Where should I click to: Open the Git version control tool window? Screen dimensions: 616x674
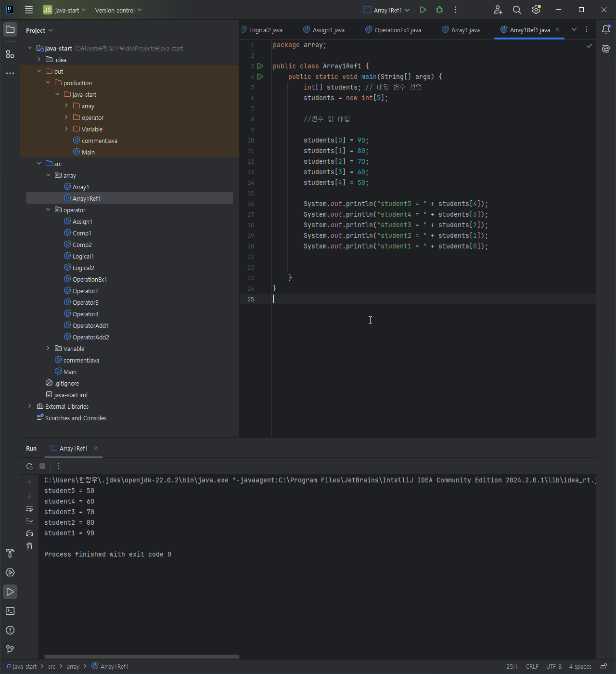[x=10, y=649]
